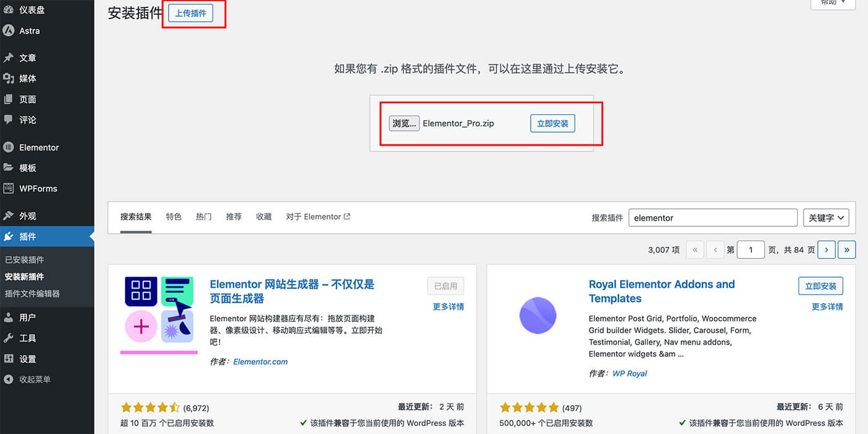
Task: Click the media icon beside 媒体
Action: pyautogui.click(x=9, y=78)
